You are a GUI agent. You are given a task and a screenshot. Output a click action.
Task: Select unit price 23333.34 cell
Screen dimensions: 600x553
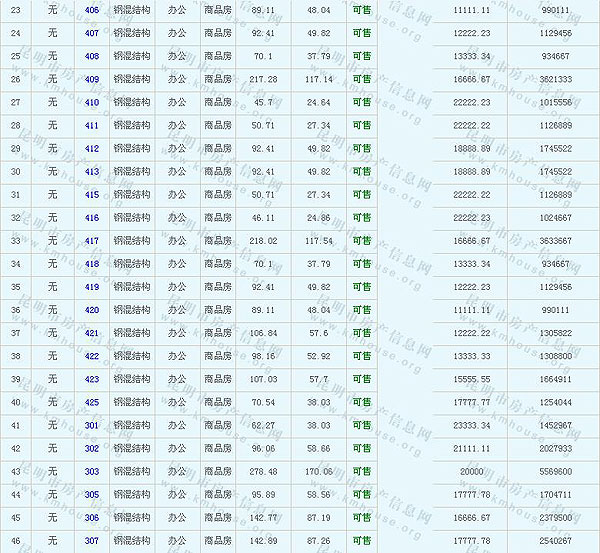[471, 425]
